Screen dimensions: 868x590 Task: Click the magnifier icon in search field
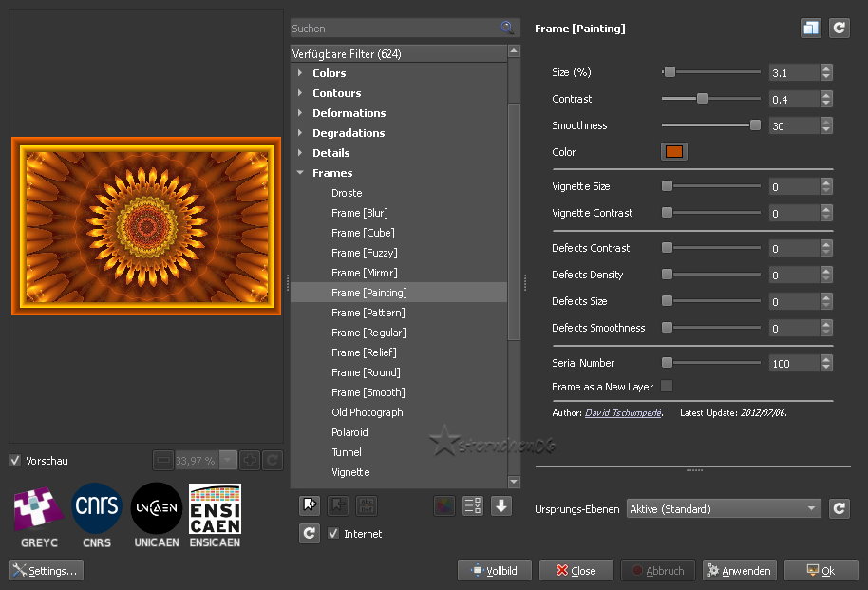[x=507, y=29]
